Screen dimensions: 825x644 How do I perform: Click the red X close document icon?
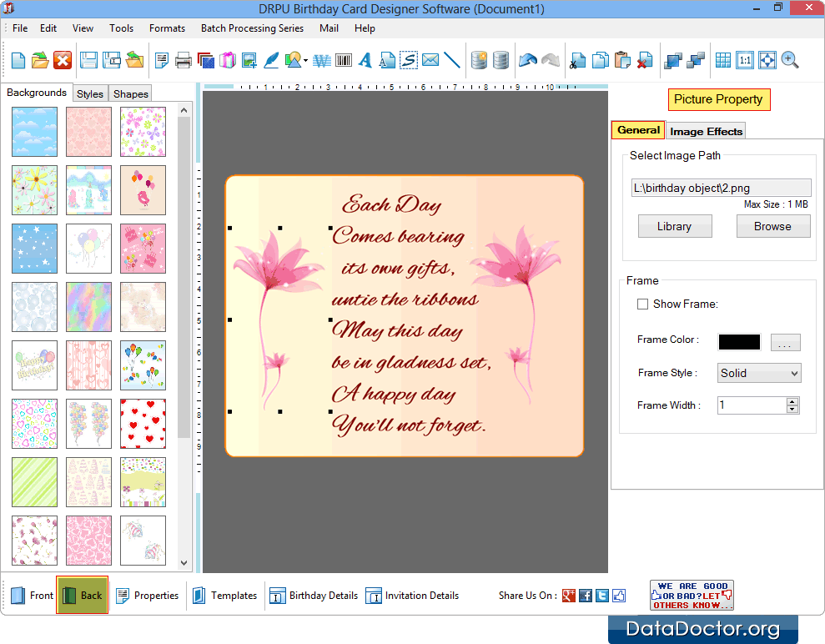pos(63,61)
